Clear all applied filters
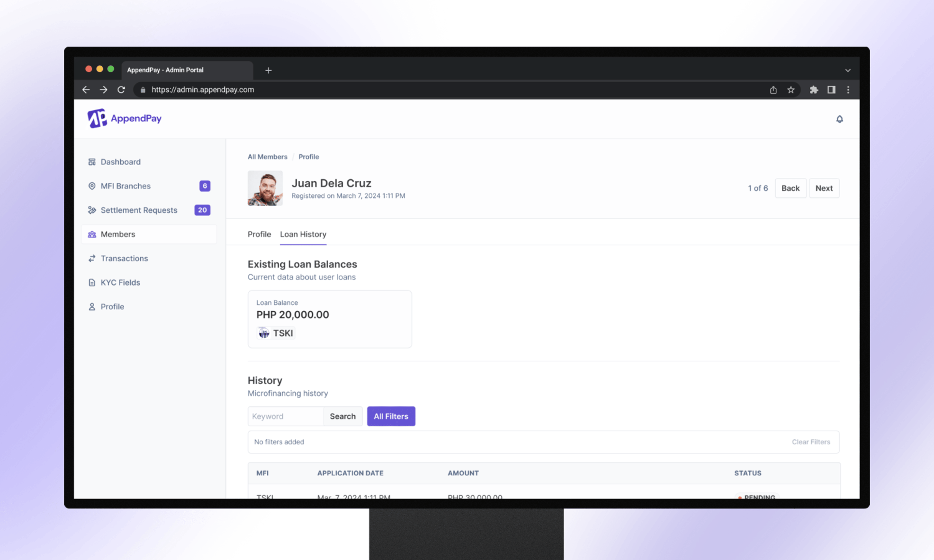This screenshot has width=934, height=560. click(811, 441)
